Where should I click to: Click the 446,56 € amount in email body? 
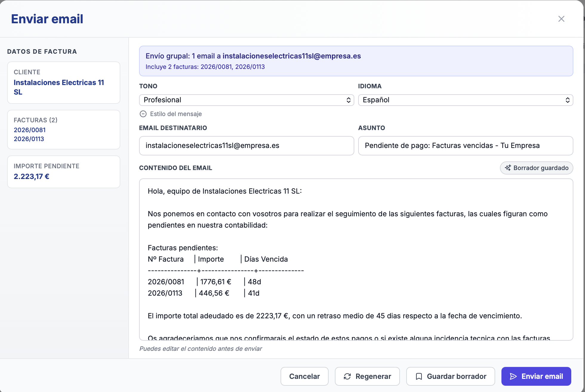[x=214, y=293]
